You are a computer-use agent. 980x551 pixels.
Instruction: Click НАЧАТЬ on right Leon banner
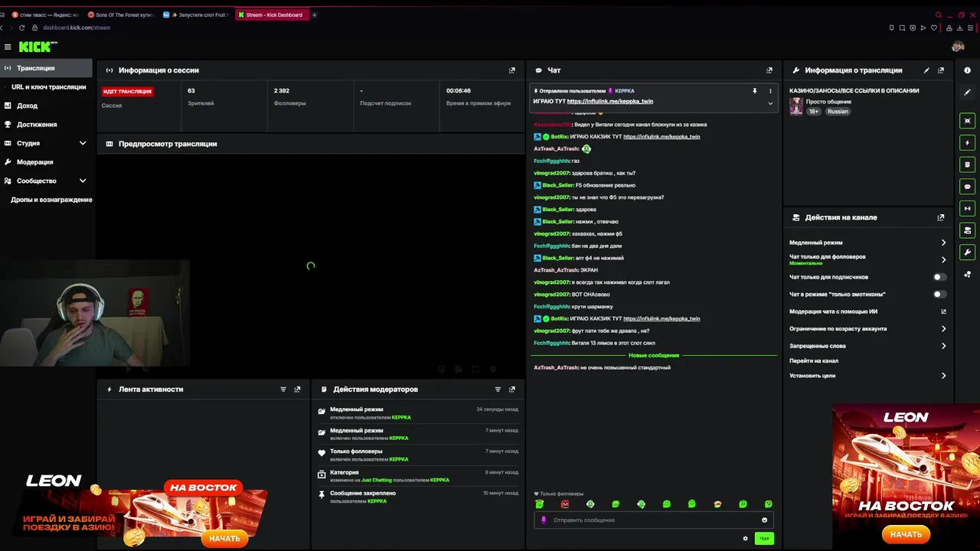(906, 534)
